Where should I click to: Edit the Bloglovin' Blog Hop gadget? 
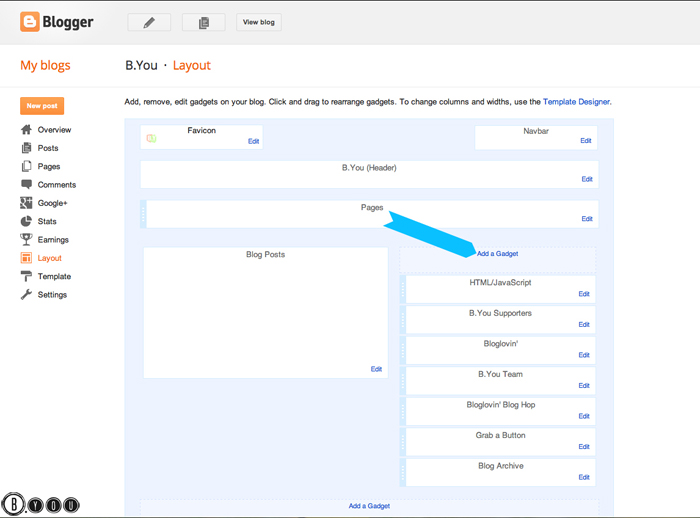coord(584,416)
